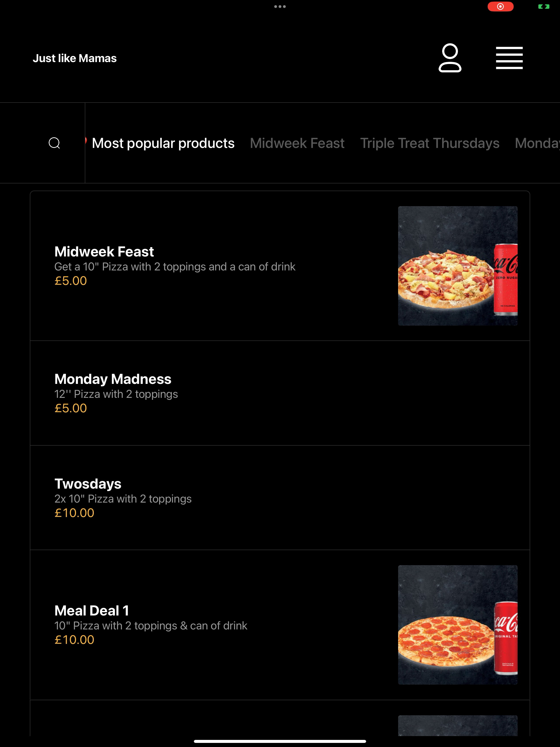Tap the search magnifier icon

point(54,143)
